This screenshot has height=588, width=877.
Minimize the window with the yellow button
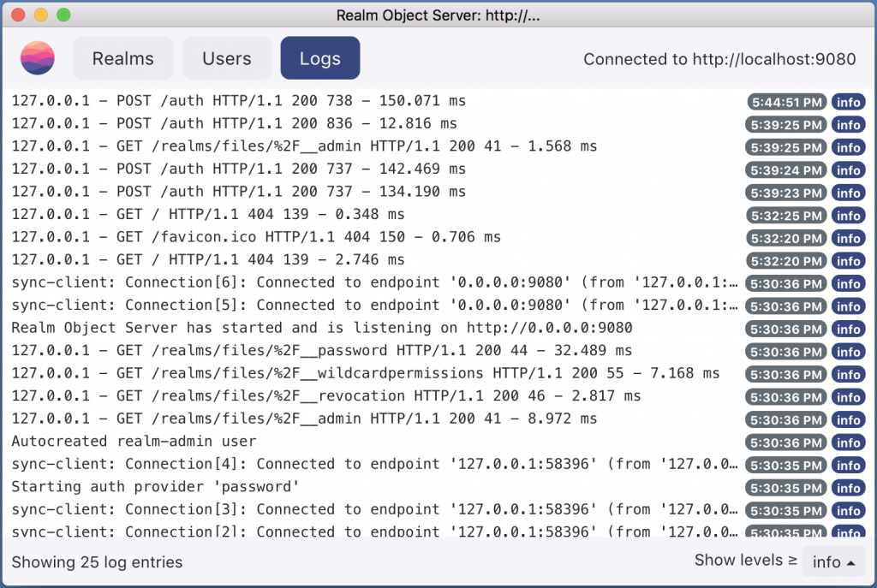point(41,15)
